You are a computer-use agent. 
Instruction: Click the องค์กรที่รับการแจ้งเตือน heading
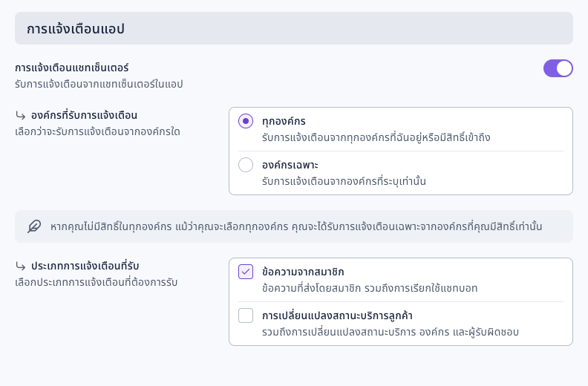tap(84, 115)
